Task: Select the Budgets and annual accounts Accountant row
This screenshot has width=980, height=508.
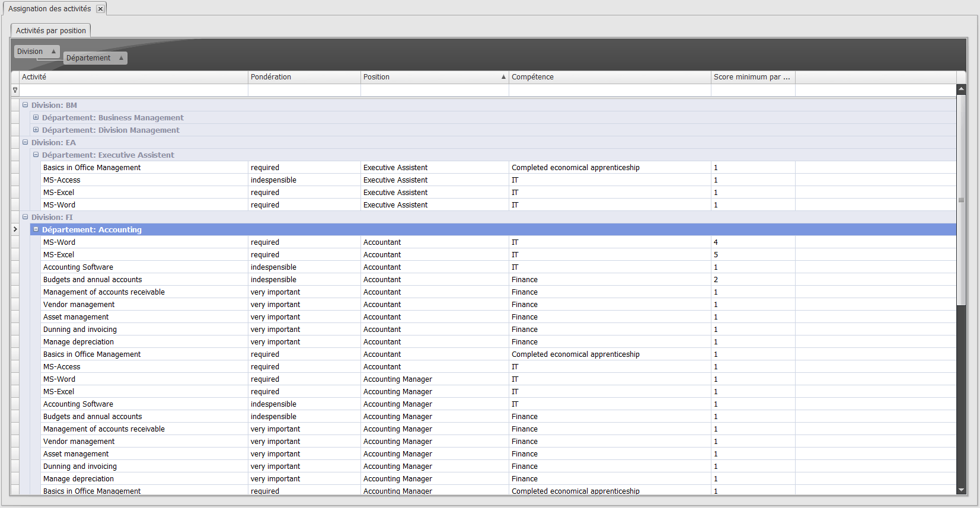Action: (x=92, y=280)
